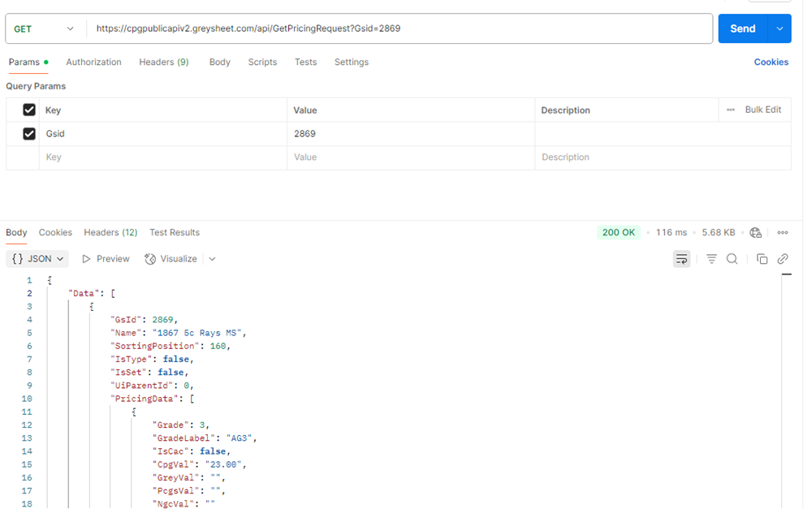812x509 pixels.
Task: Switch to the Headers (9) request tab
Action: coord(164,62)
